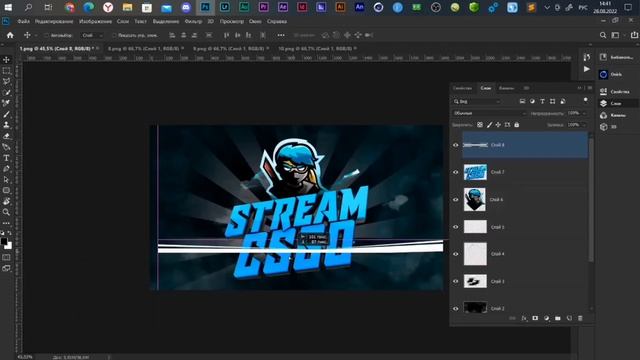Hide layer Слой 3
This screenshot has height=360, width=640.
tap(456, 281)
